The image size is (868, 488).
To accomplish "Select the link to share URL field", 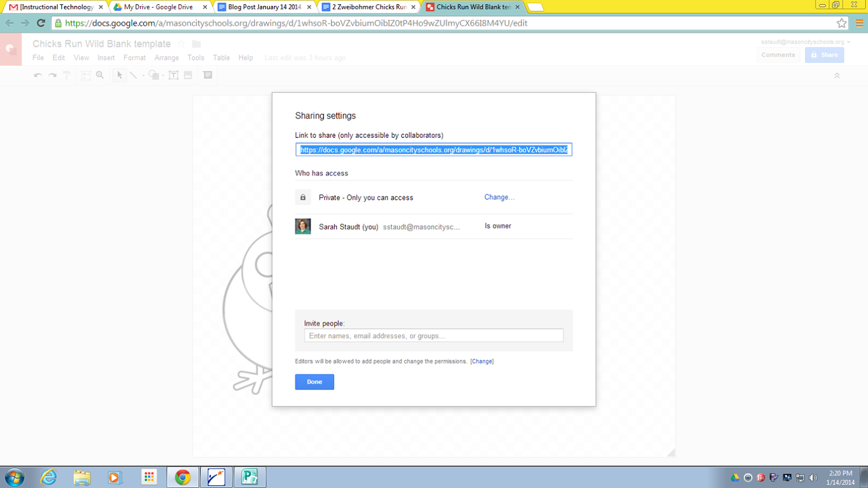I will 434,150.
